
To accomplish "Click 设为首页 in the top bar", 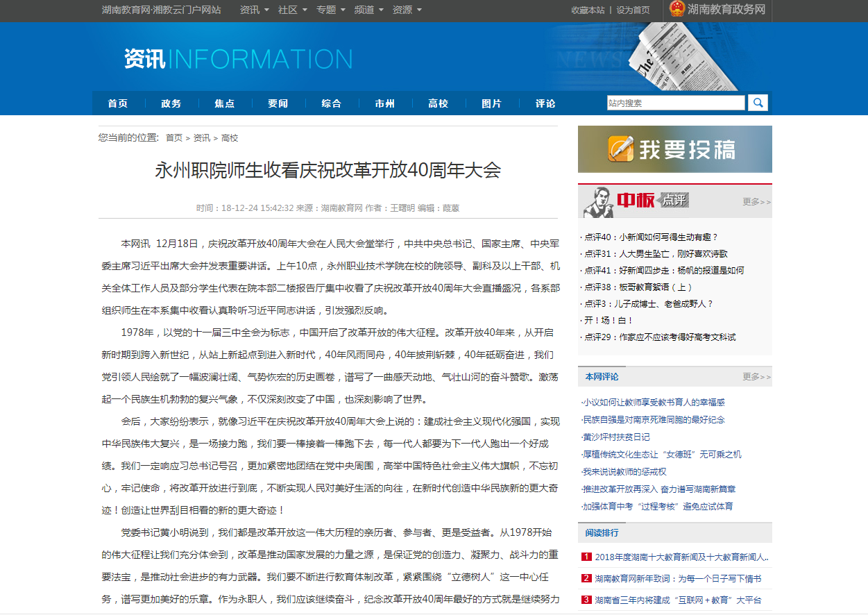I will [x=633, y=10].
